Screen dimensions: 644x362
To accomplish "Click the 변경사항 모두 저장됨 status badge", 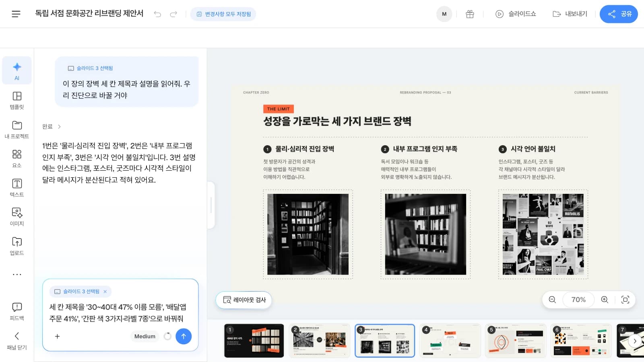I will 223,14.
